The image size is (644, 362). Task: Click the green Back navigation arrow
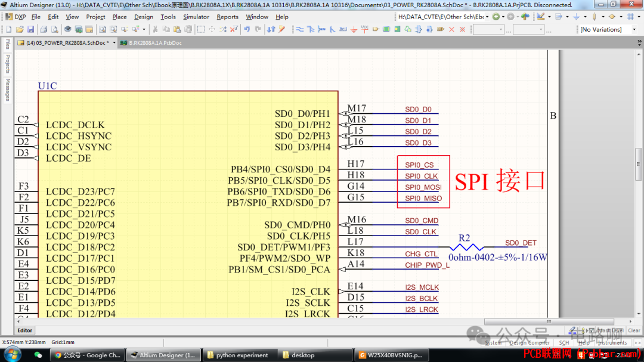point(496,17)
